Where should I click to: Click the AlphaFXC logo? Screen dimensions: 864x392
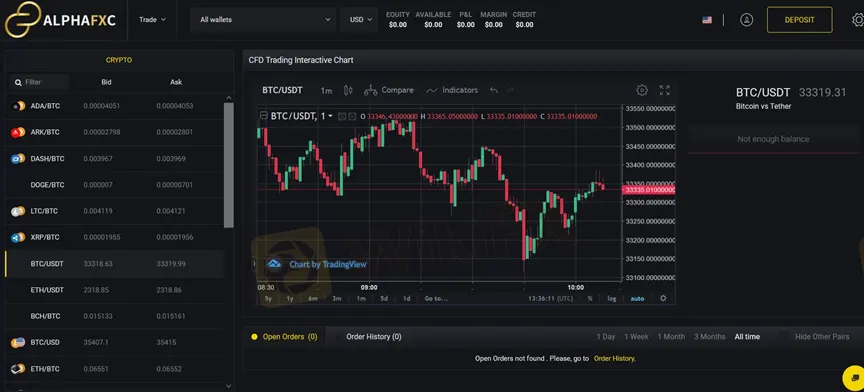[x=61, y=19]
